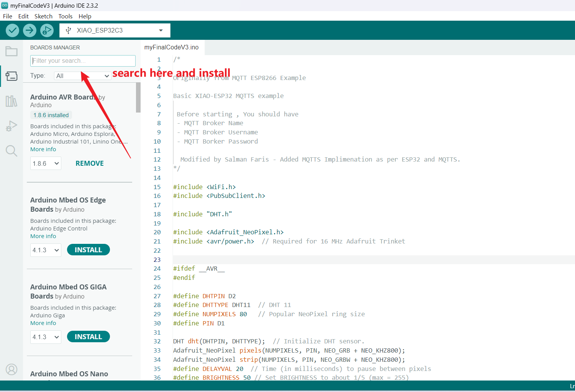Click the #define PIN D1 line
This screenshot has width=575, height=392.
(x=199, y=323)
